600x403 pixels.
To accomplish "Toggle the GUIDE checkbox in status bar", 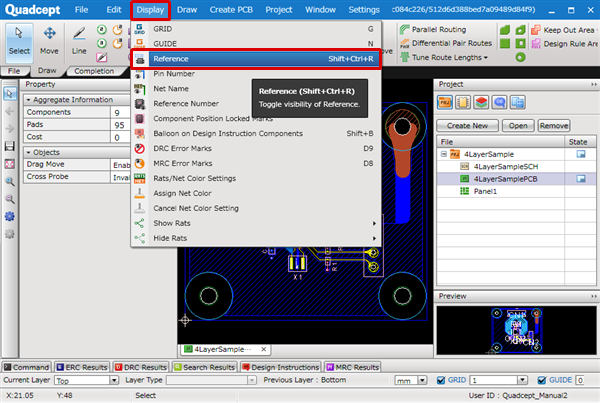I will [541, 380].
